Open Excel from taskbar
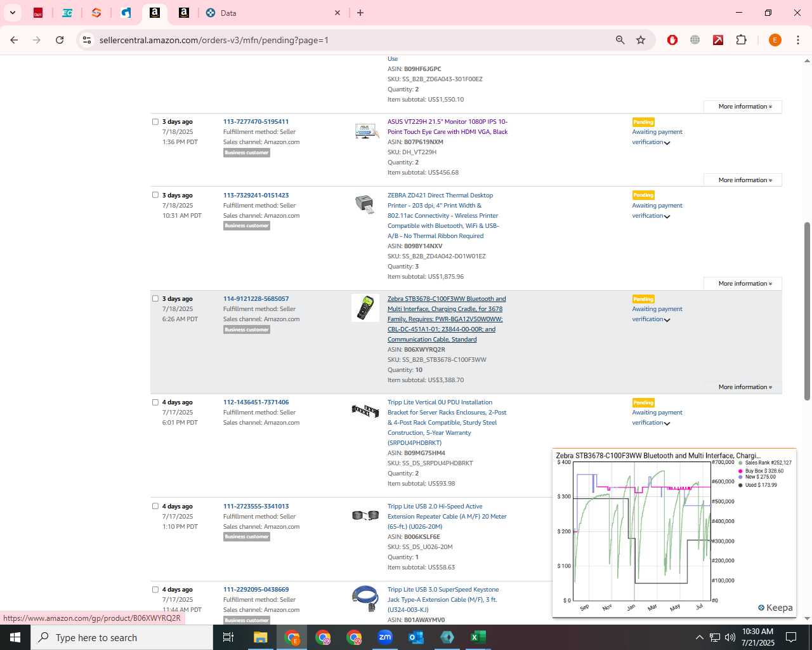 click(x=478, y=637)
